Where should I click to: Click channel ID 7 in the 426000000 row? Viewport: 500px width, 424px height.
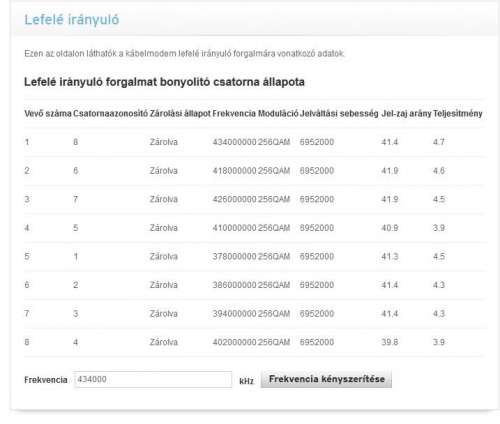click(76, 200)
